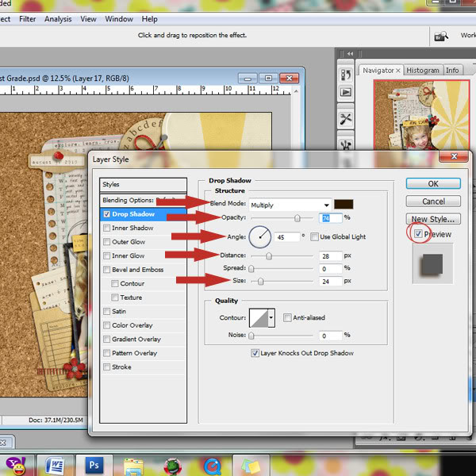Click the Opacity value field
Screen dimensions: 476x476
click(x=330, y=218)
